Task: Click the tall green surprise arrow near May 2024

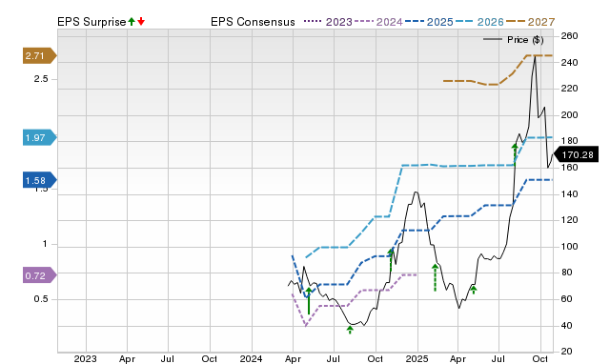Action: [x=309, y=301]
